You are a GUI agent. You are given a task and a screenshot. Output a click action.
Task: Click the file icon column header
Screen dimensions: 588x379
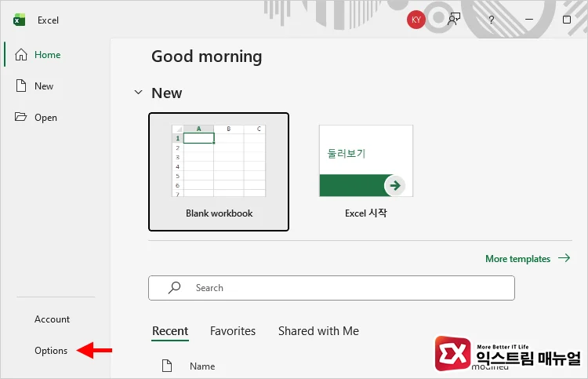click(x=166, y=366)
